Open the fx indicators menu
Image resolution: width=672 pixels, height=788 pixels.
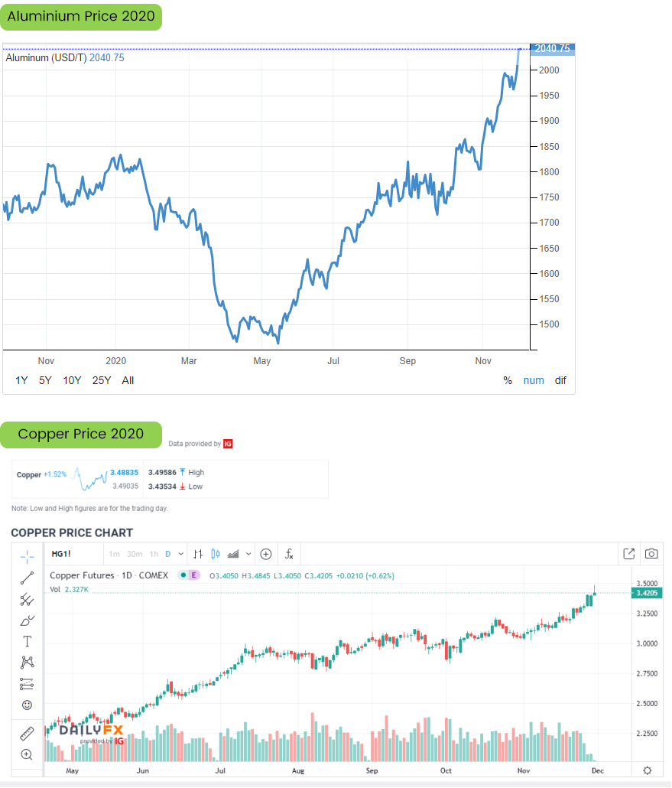pyautogui.click(x=290, y=554)
